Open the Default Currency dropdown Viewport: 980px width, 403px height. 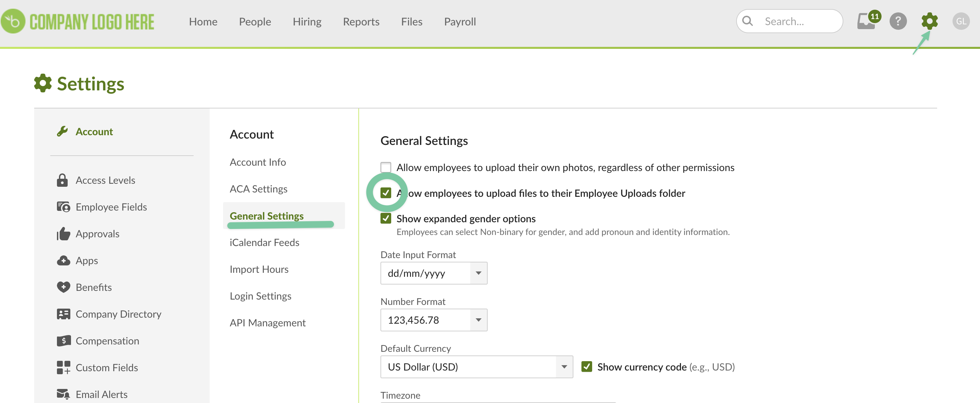click(564, 367)
